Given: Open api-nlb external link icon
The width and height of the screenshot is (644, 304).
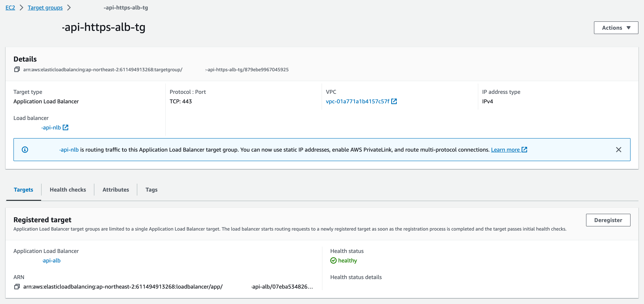Looking at the screenshot, I should coord(65,127).
